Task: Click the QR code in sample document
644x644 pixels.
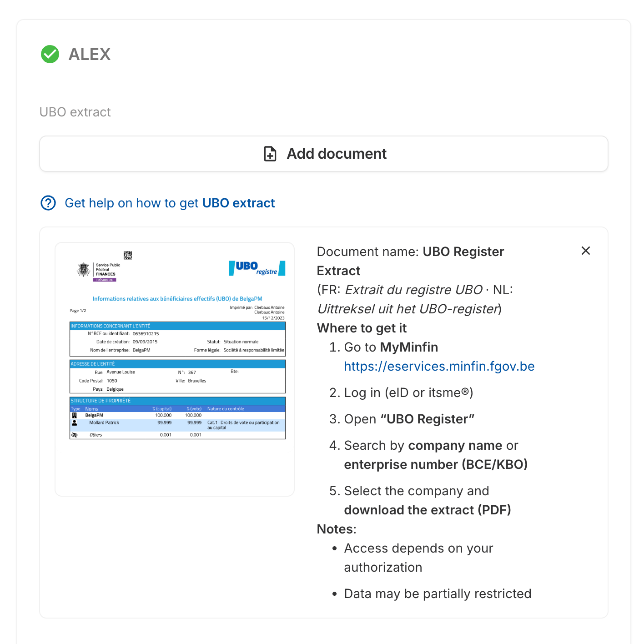Action: coord(128,255)
